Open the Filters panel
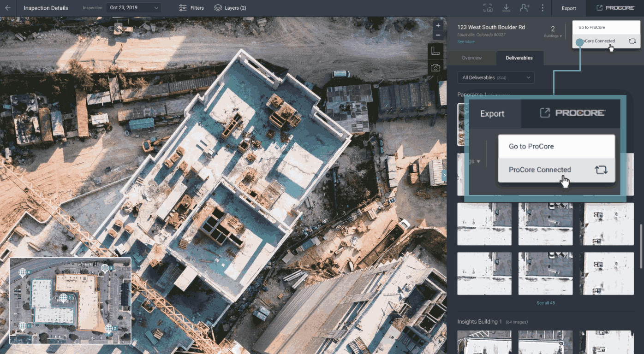The width and height of the screenshot is (644, 354). pyautogui.click(x=191, y=8)
